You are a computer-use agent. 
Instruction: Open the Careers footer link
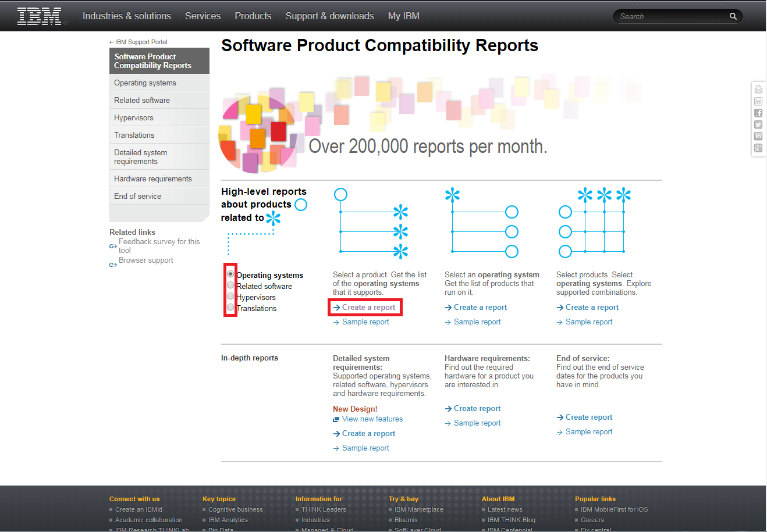pyautogui.click(x=592, y=520)
